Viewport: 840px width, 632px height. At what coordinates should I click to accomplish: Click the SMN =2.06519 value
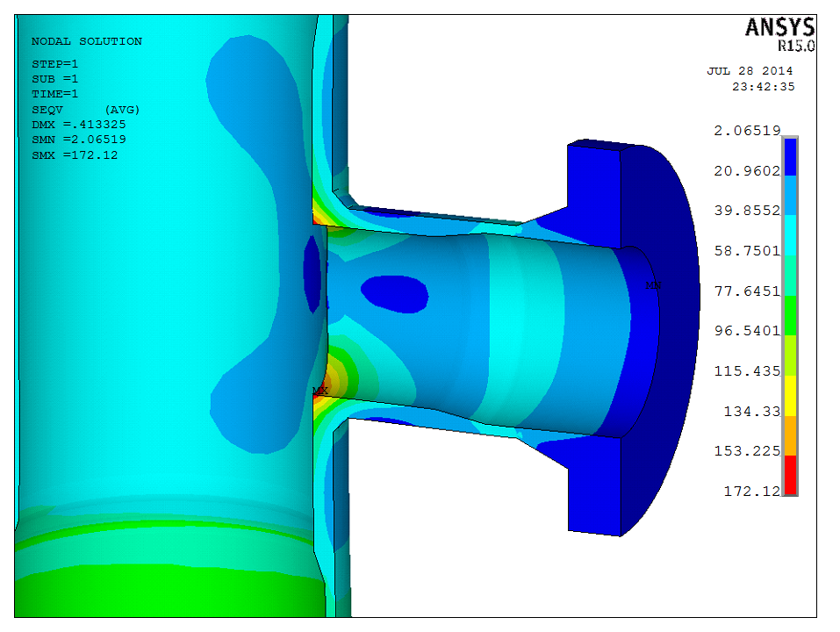pyautogui.click(x=79, y=140)
